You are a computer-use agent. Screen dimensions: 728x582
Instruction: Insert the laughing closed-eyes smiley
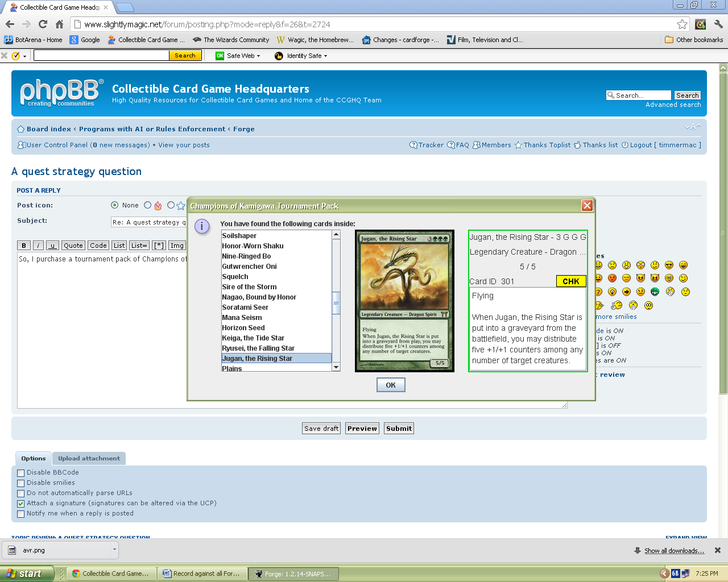click(683, 265)
